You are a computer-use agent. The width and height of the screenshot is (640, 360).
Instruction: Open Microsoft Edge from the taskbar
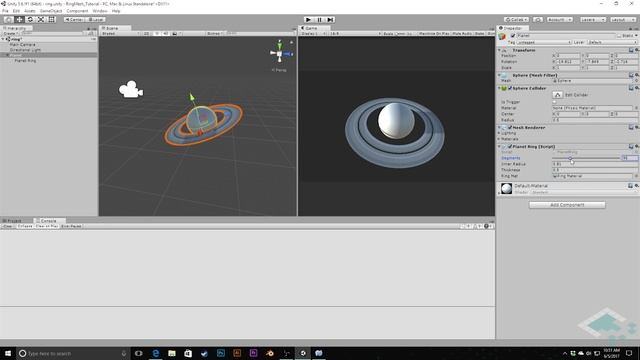click(156, 353)
